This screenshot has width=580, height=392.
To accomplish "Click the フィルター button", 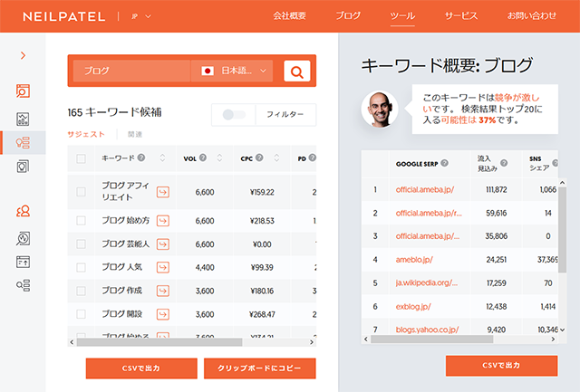I will point(285,115).
